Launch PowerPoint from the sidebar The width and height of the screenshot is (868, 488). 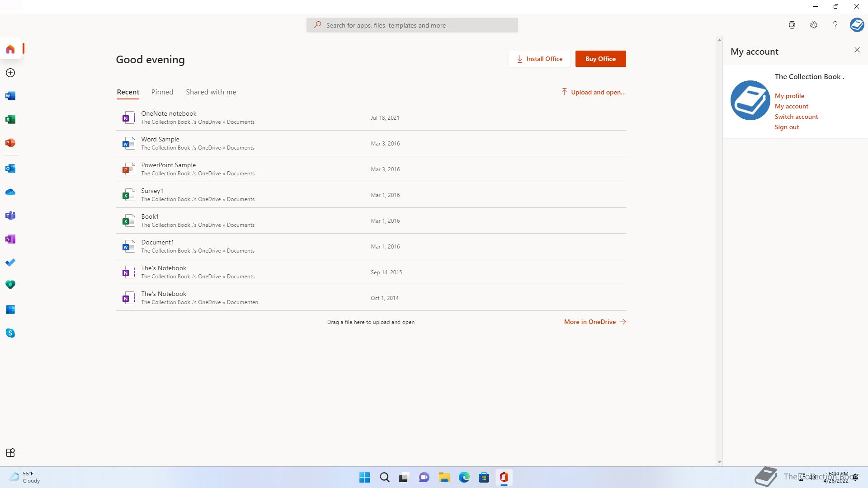10,143
